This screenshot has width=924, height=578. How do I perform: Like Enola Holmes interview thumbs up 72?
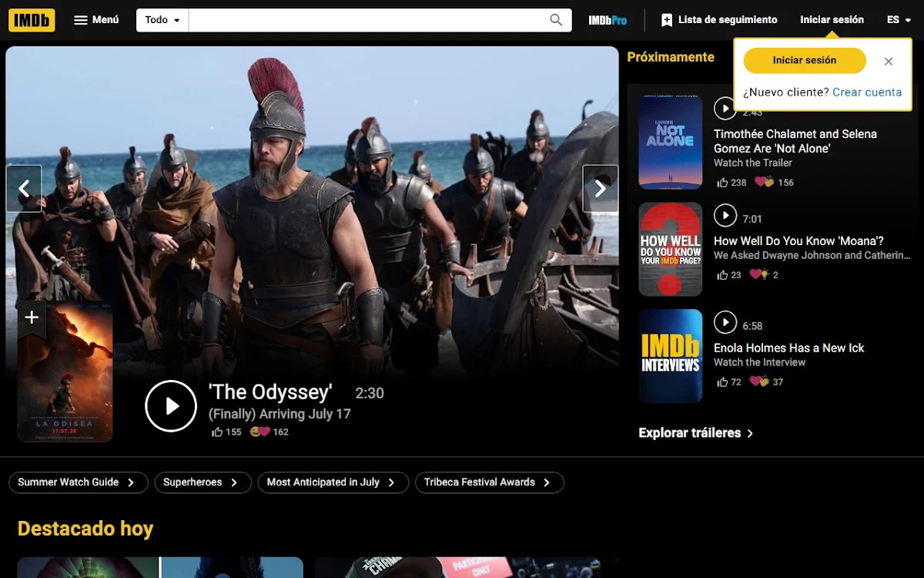pos(729,382)
